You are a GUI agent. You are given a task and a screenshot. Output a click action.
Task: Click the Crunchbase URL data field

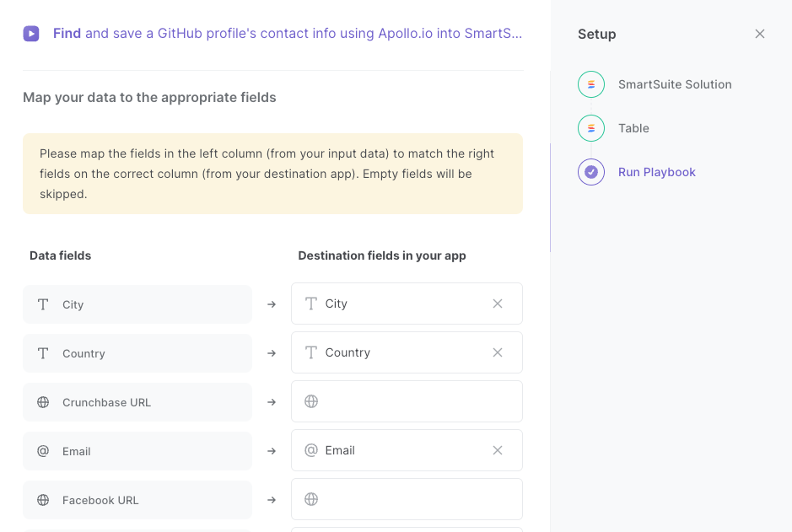137,402
